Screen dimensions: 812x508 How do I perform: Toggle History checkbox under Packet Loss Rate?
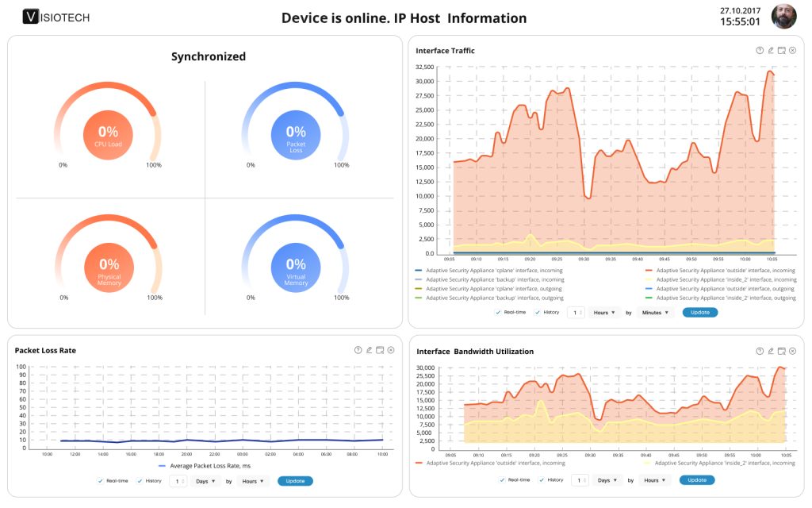pos(140,481)
